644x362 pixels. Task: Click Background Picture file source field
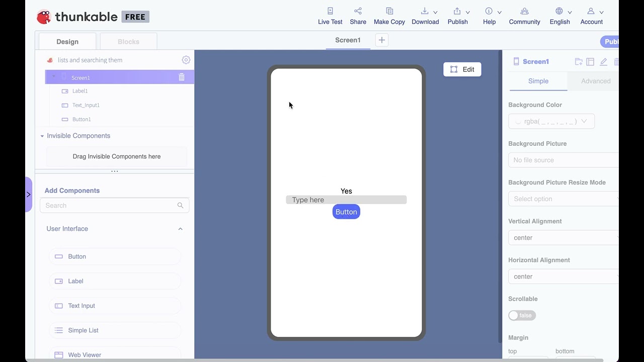(x=563, y=160)
